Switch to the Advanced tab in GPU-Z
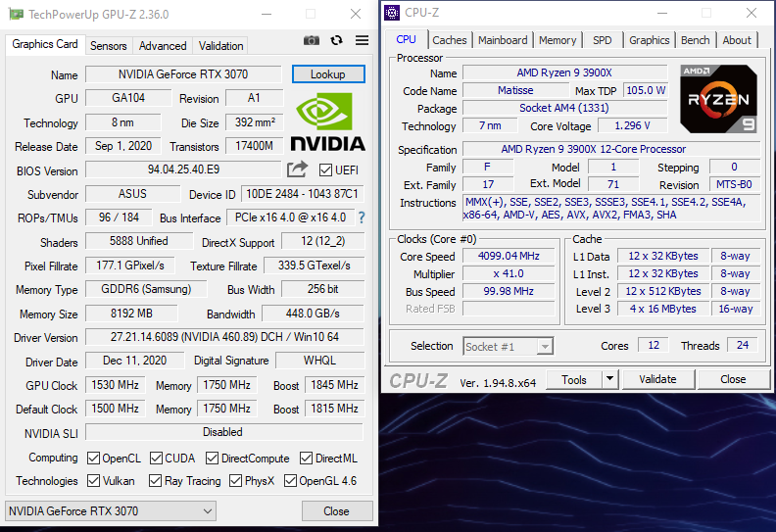Screen dimensions: 776x532 click(163, 46)
